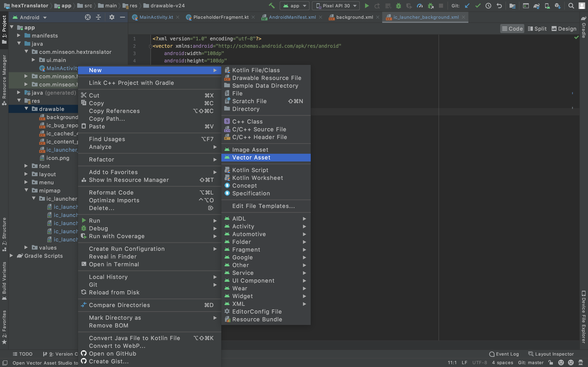Click the Make Project hammer icon
Screen dimensions: 588x367
[x=272, y=6]
